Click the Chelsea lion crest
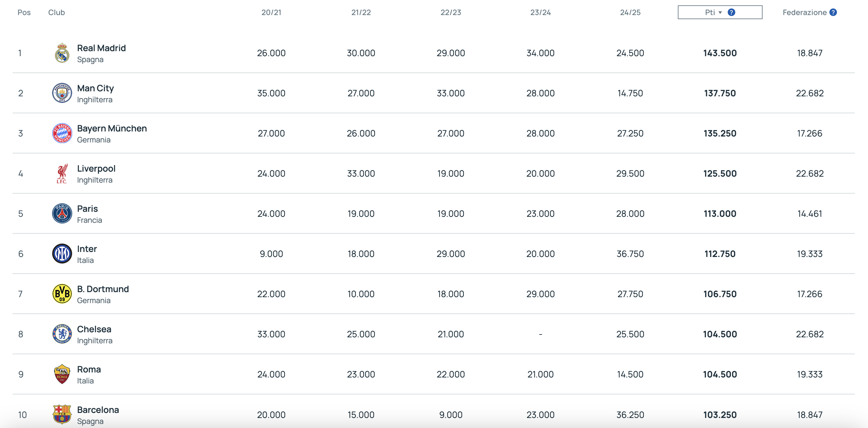The width and height of the screenshot is (868, 428). click(62, 334)
